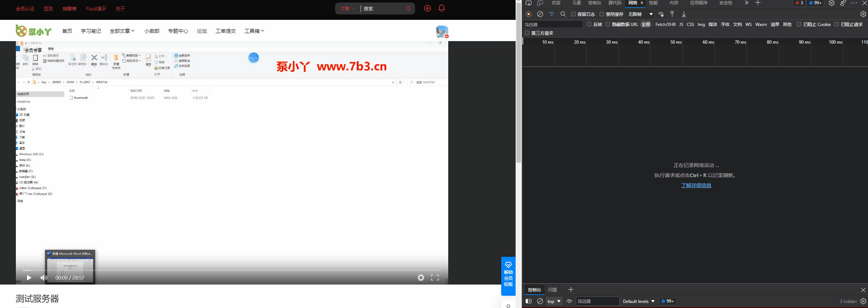The image size is (868, 308).
Task: Select the Fetch/XHR filter
Action: [x=666, y=24]
